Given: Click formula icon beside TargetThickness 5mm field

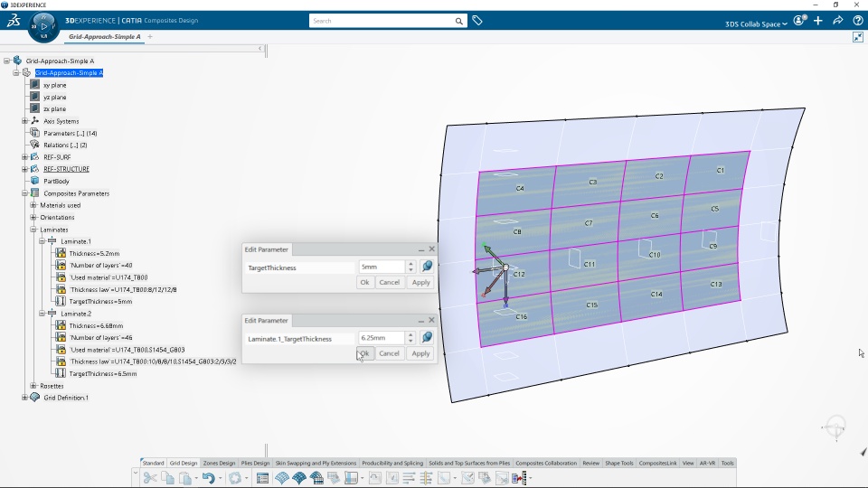Looking at the screenshot, I should [x=427, y=267].
